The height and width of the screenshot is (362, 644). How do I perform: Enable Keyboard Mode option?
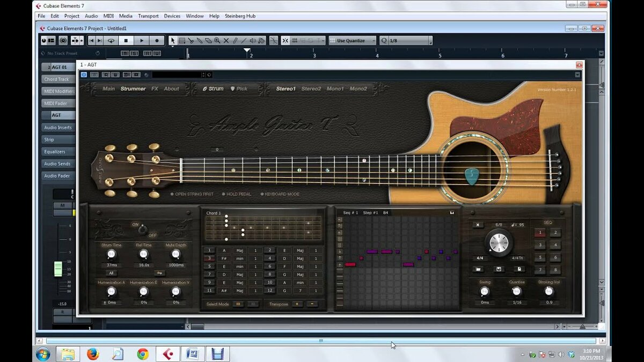pos(280,194)
